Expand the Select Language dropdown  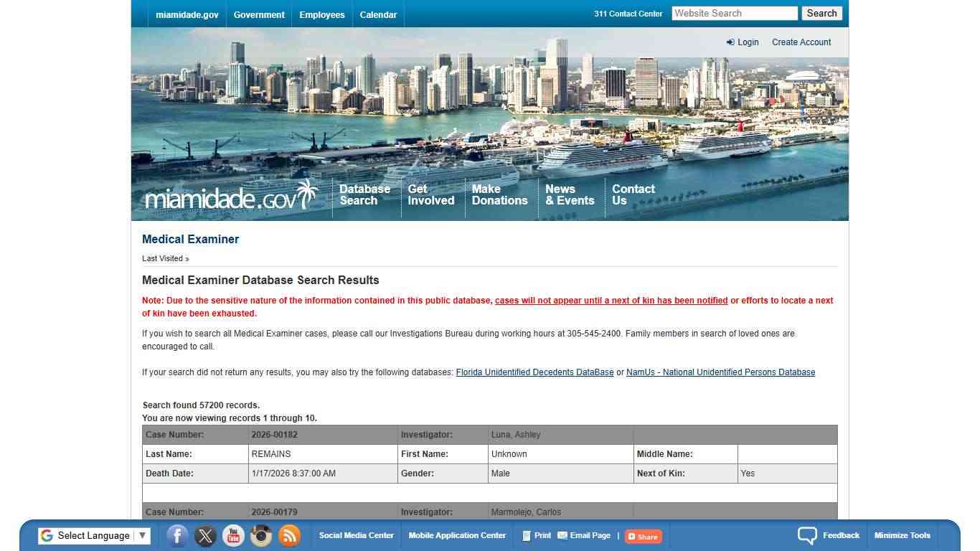(x=93, y=535)
